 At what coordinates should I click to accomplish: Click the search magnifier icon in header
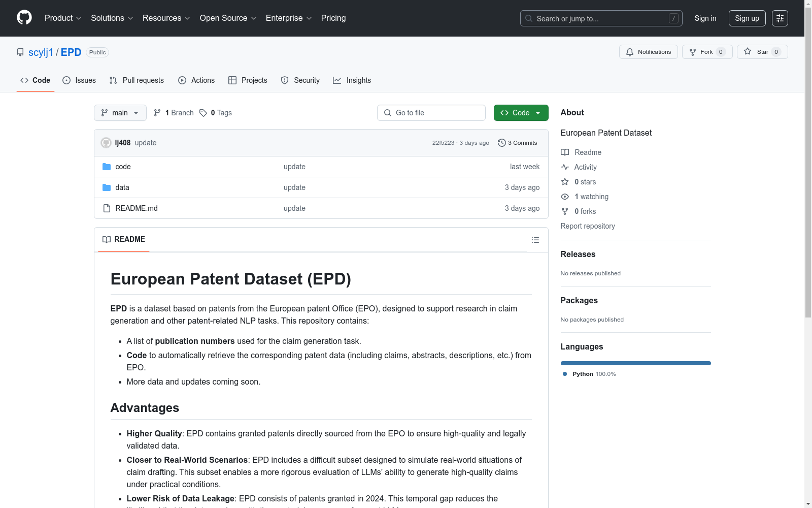pos(529,18)
